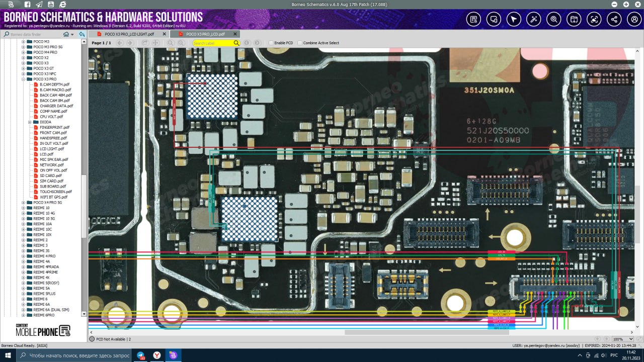Screen dimensions: 644x362
Task: Open the share icon
Action: click(x=614, y=19)
